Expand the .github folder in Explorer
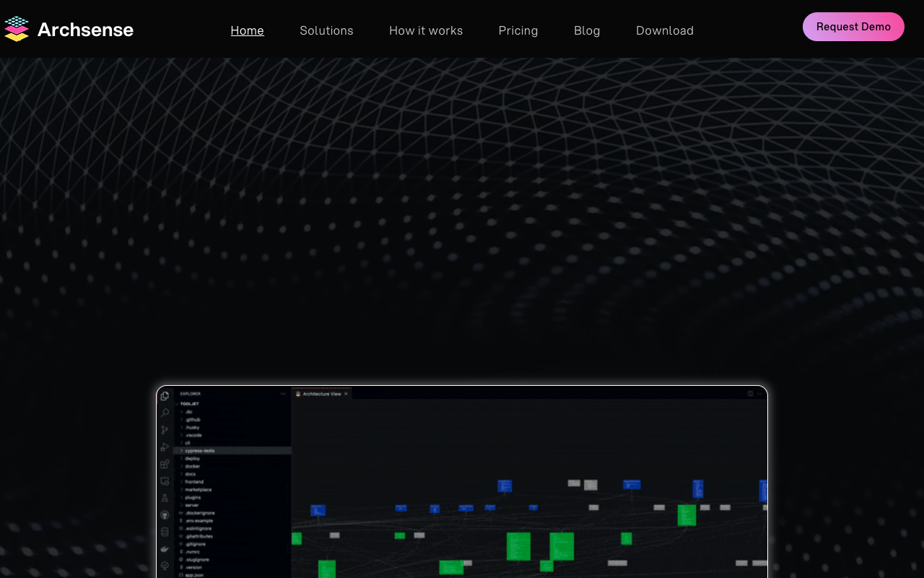Viewport: 924px width, 578px height. pos(192,420)
